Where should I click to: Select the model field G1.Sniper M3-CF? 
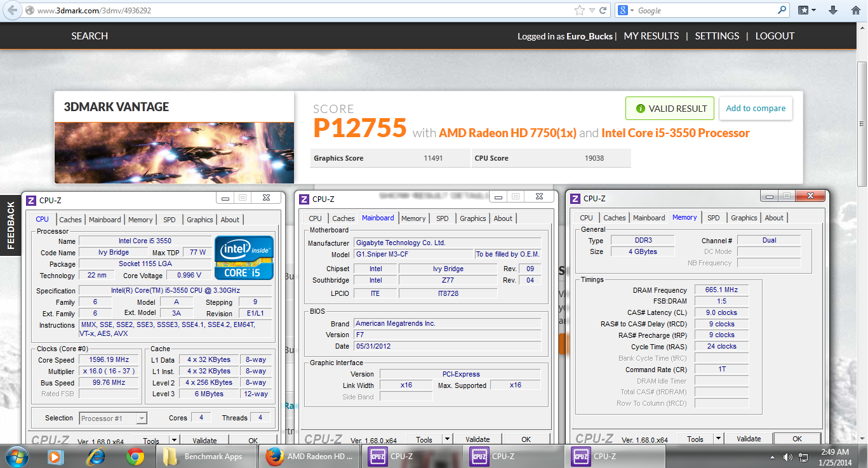click(414, 254)
